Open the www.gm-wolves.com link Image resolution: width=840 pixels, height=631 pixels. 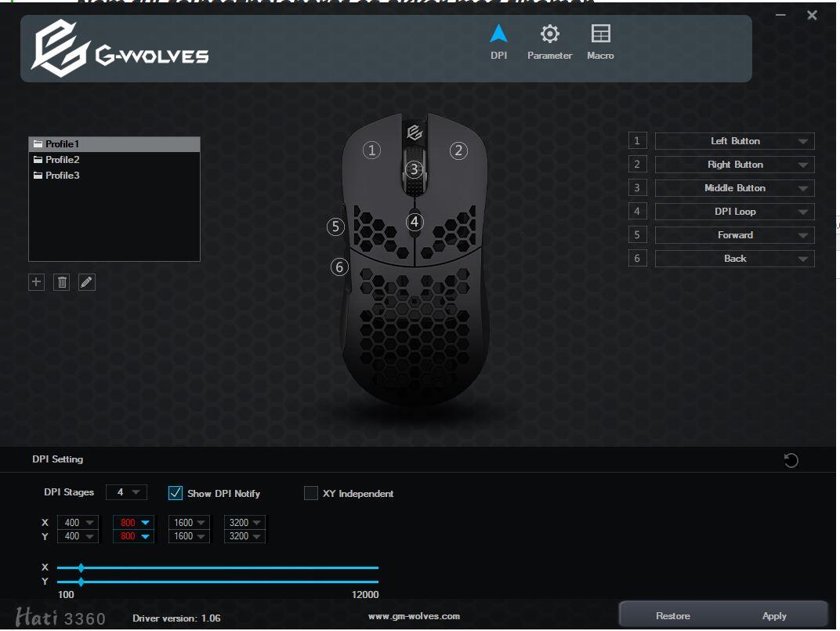tap(414, 616)
